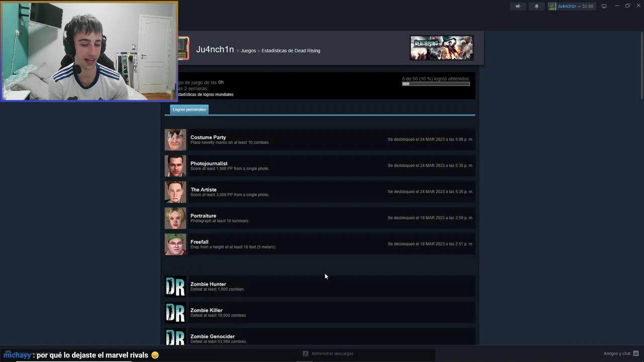Click the Dead Rising game banner image
The height and width of the screenshot is (362, 644).
442,48
